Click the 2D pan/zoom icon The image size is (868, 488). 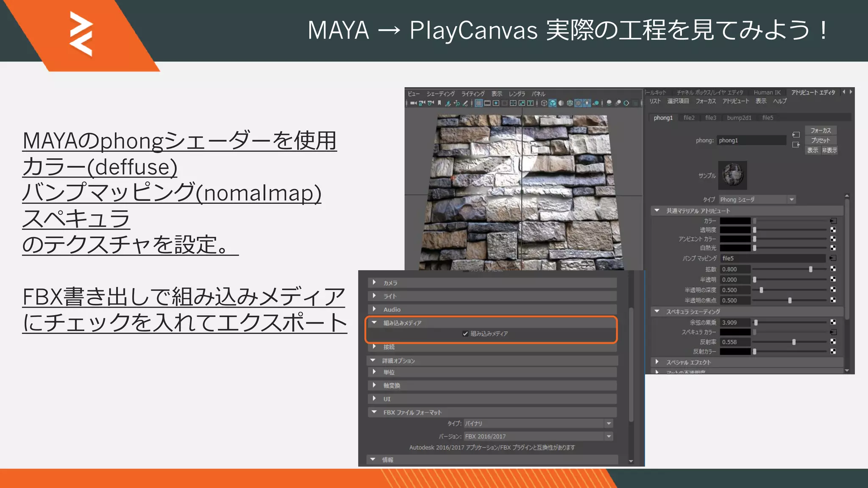[x=457, y=103]
